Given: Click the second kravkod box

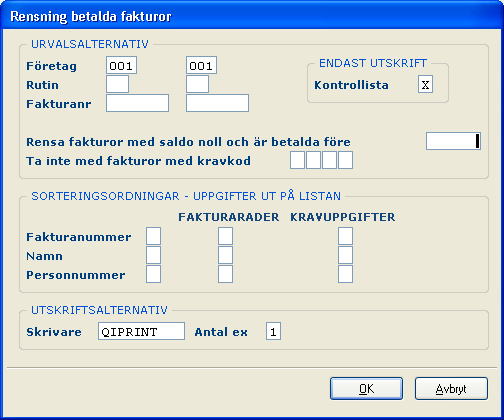Looking at the screenshot, I should tap(313, 160).
